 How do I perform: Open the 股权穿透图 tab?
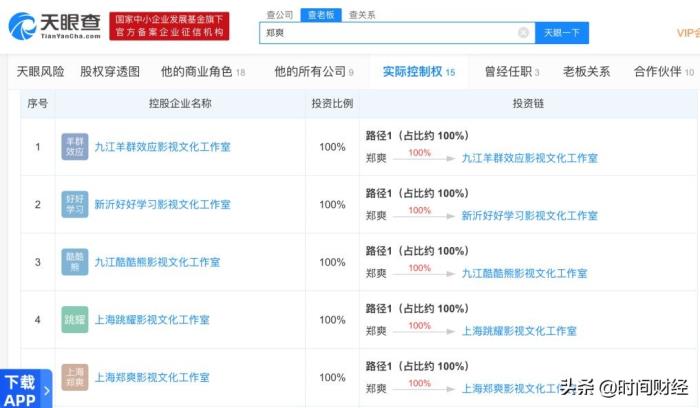point(109,72)
